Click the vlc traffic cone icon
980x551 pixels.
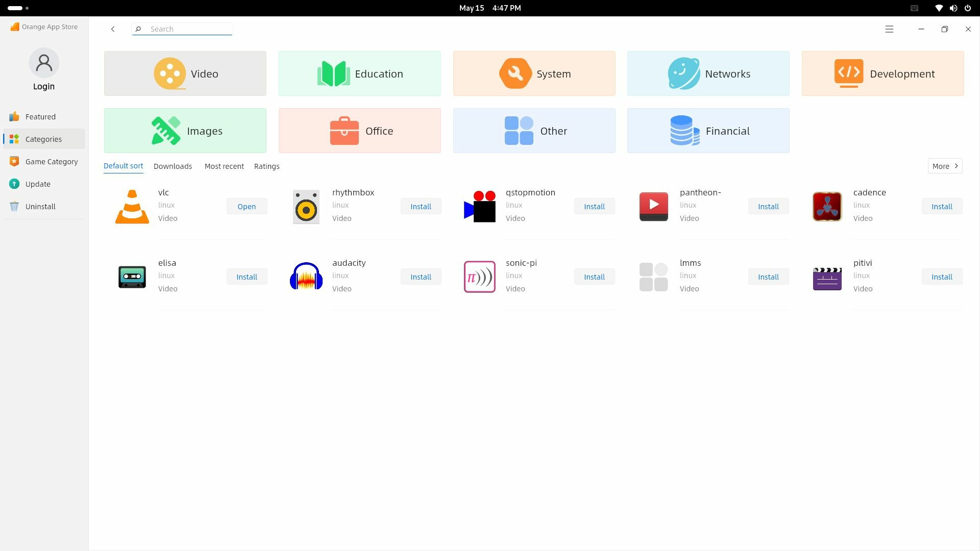tap(132, 206)
